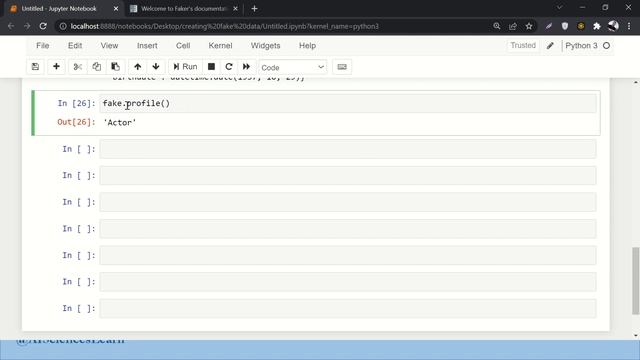Click the kernel idle circle indicator
The width and height of the screenshot is (640, 360).
tap(607, 46)
